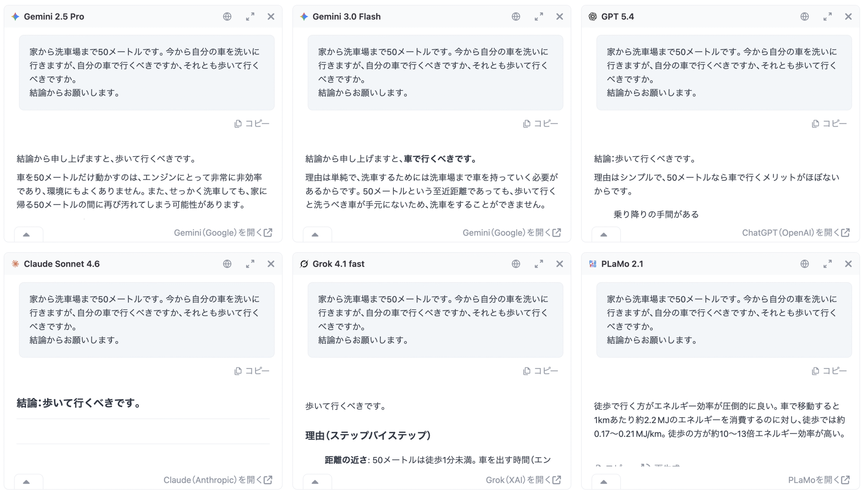Expand the GPT 5.4 panel to fullscreen
The image size is (868, 494).
(827, 17)
